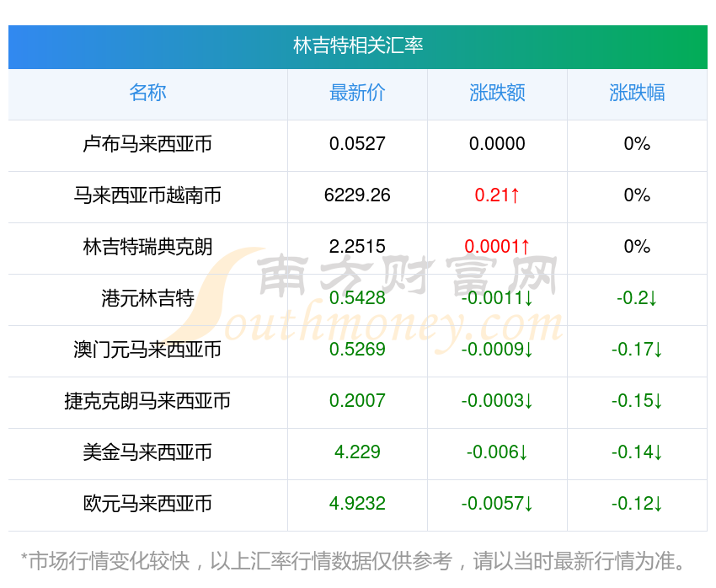Click the table title 林吉特相关汇率

point(358,46)
